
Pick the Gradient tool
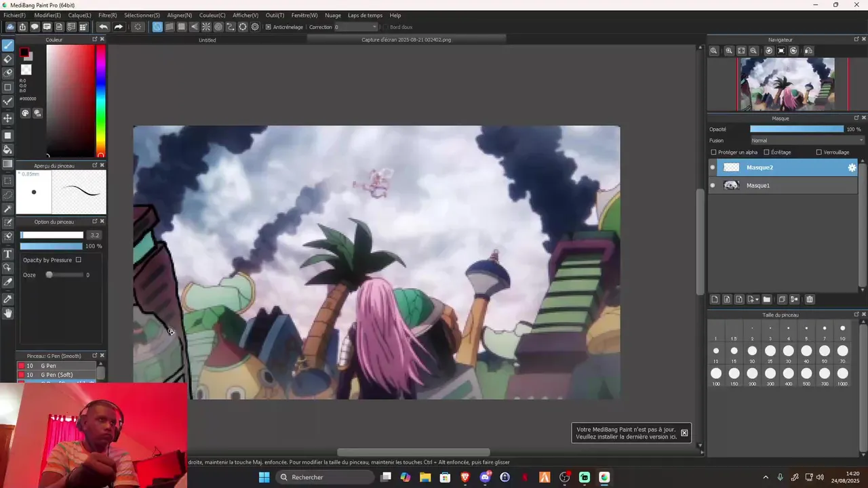point(8,163)
